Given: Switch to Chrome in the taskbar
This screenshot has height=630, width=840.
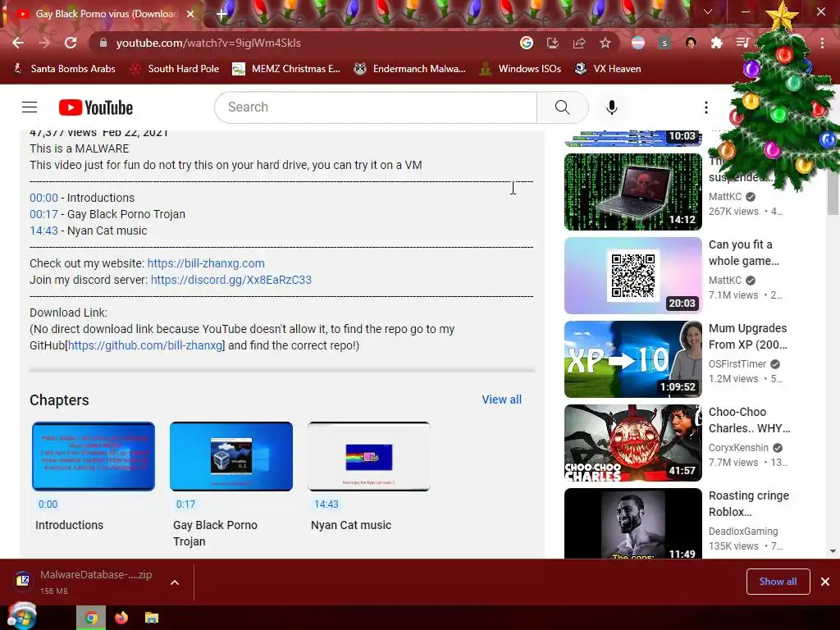Looking at the screenshot, I should [91, 618].
